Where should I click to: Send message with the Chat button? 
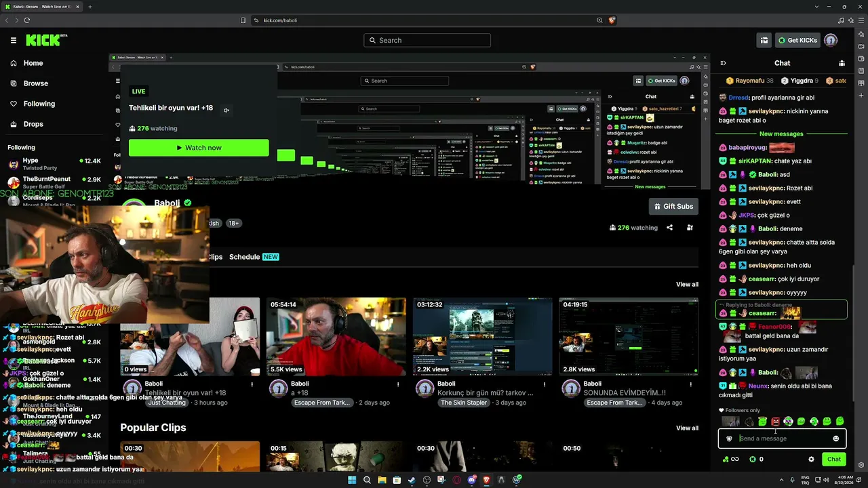[834, 460]
